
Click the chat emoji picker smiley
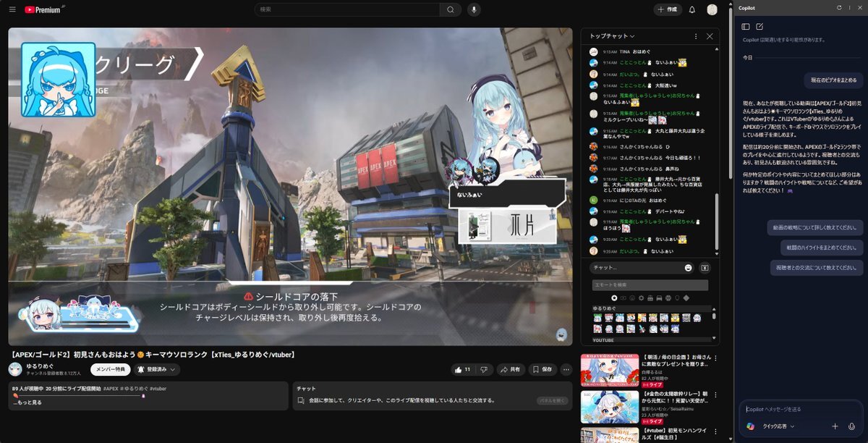[x=689, y=268]
